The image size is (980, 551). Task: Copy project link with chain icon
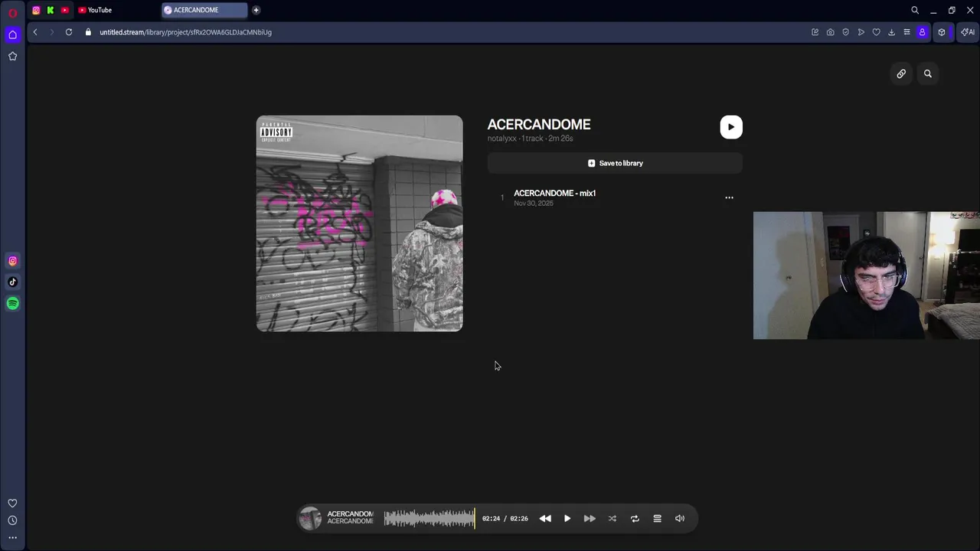pos(901,73)
